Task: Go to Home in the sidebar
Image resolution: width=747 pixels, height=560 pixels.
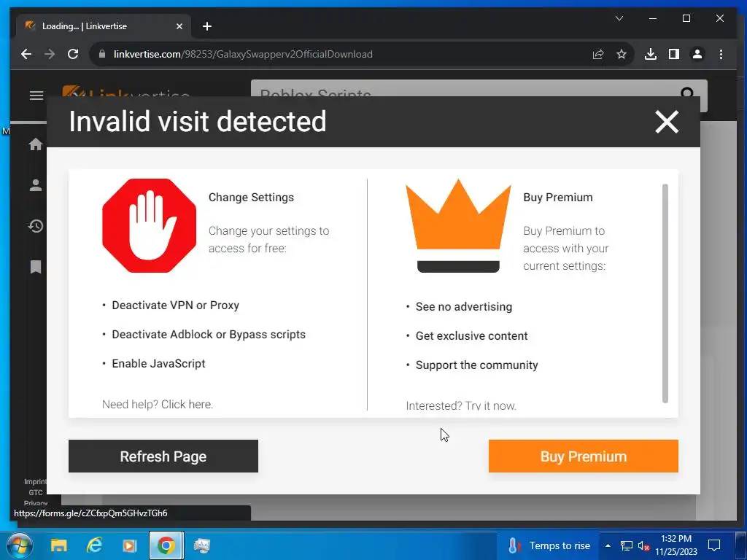Action: point(36,144)
